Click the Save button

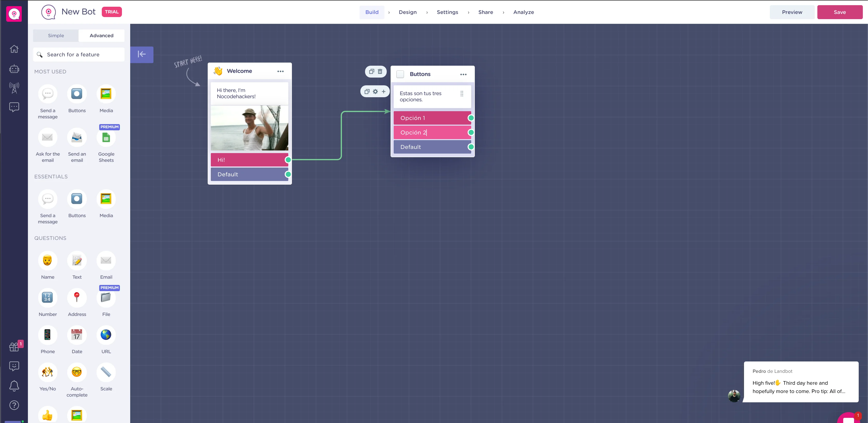coord(839,12)
